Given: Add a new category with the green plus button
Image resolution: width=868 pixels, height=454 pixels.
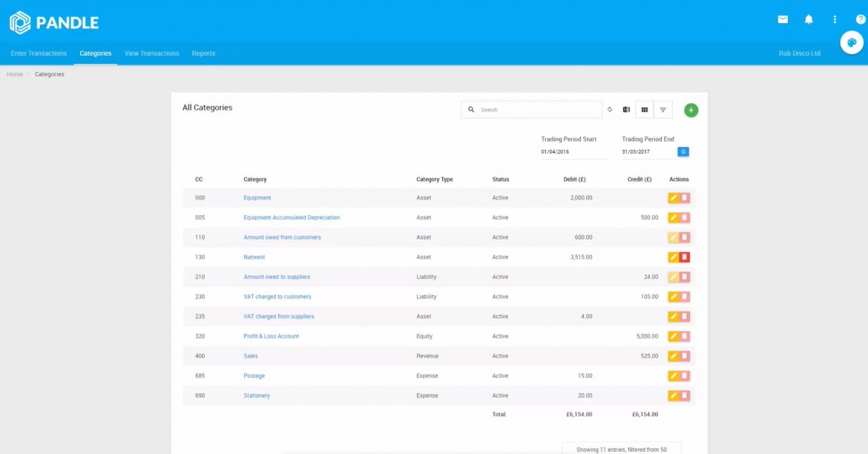Looking at the screenshot, I should click(691, 109).
